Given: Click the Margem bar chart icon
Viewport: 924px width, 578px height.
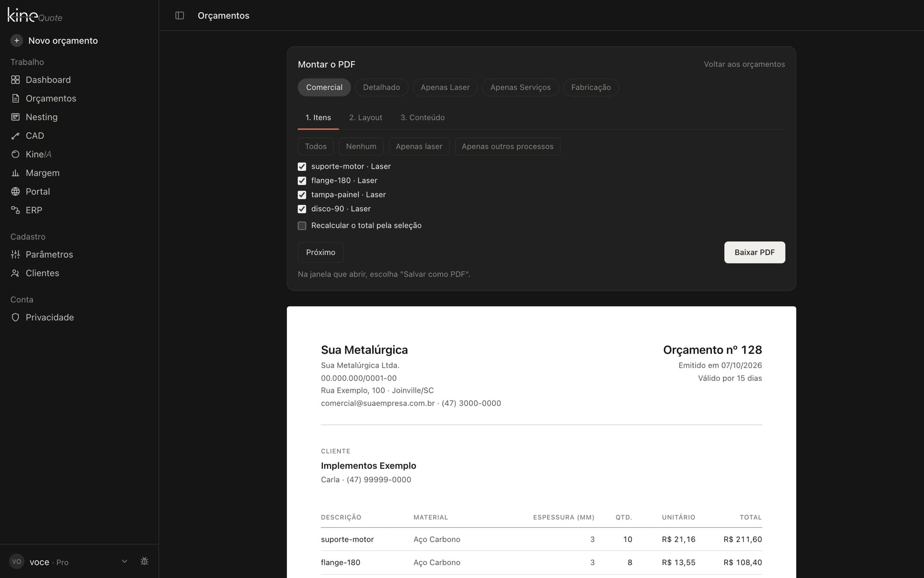Looking at the screenshot, I should point(15,173).
